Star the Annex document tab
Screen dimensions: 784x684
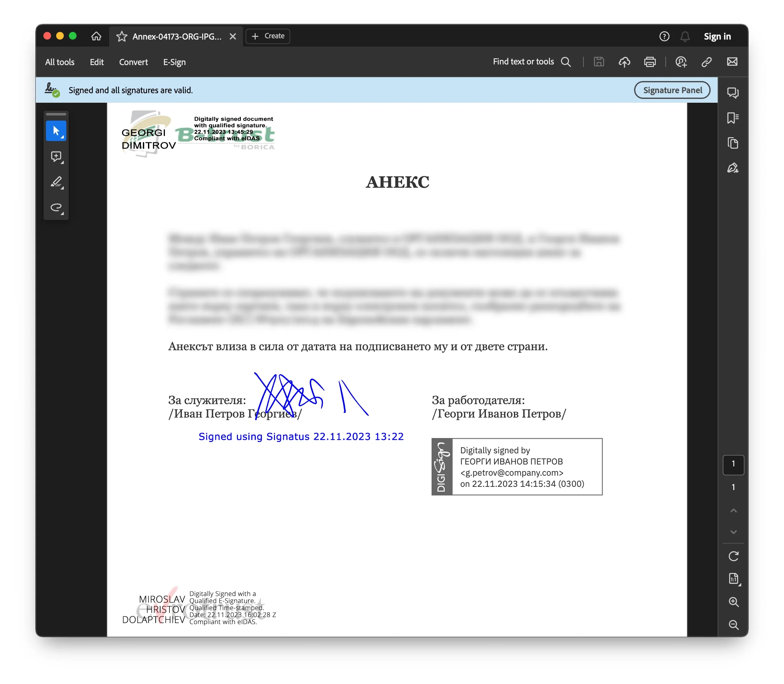(122, 36)
